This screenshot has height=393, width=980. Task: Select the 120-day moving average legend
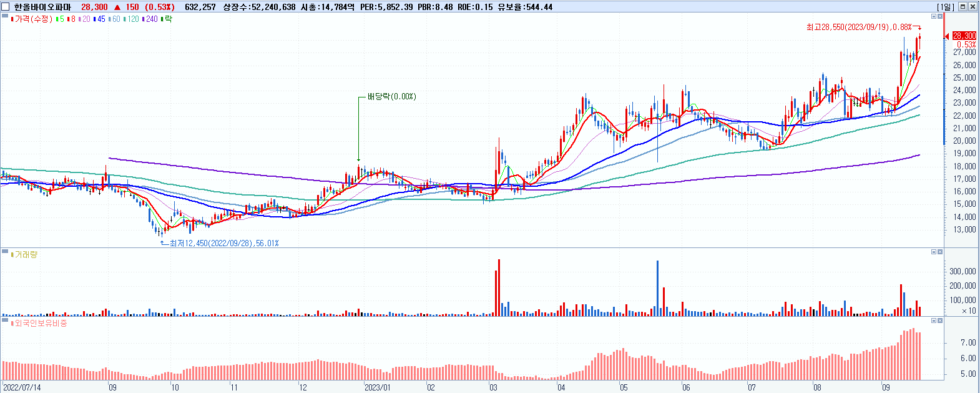pos(132,19)
